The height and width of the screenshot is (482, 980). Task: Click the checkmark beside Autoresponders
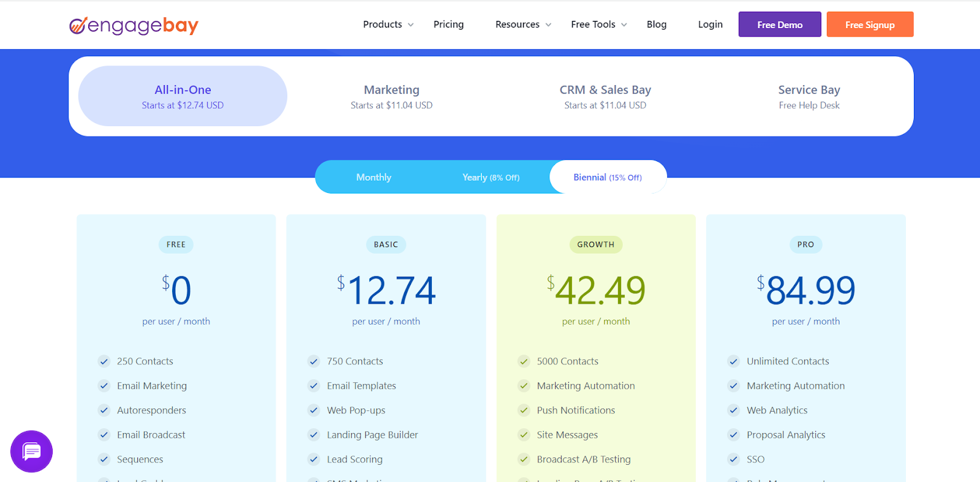click(x=104, y=410)
